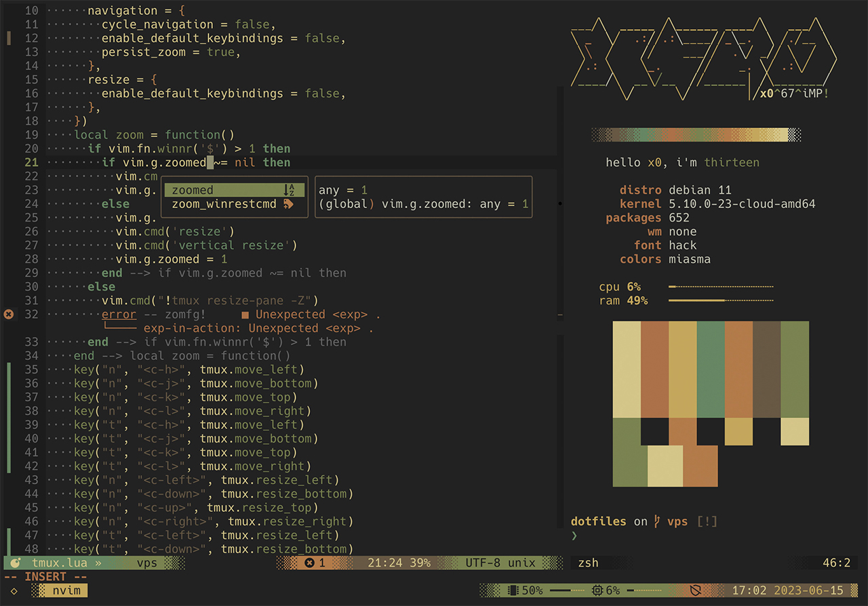Click the green zsh prompt chevron
This screenshot has width=868, height=606.
[574, 536]
